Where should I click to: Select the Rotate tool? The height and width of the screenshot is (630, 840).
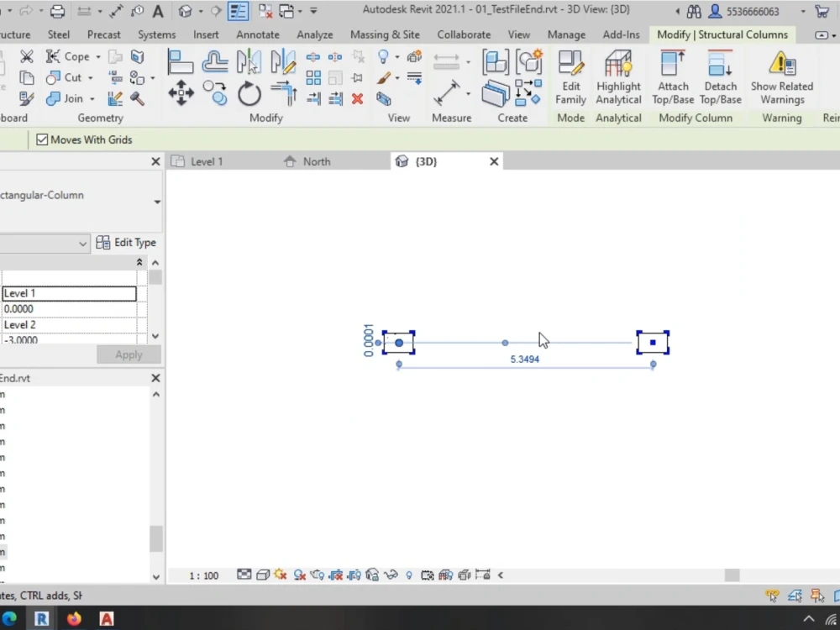[249, 92]
